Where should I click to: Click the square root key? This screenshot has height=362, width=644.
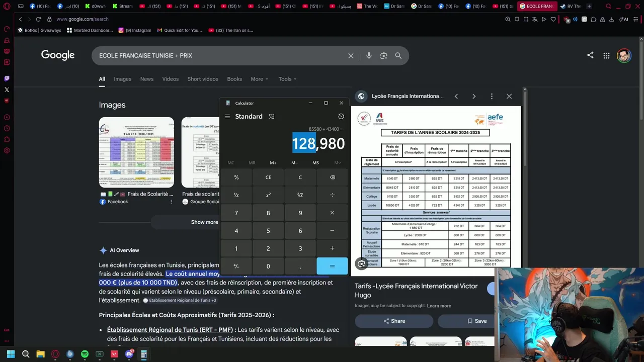[300, 195]
